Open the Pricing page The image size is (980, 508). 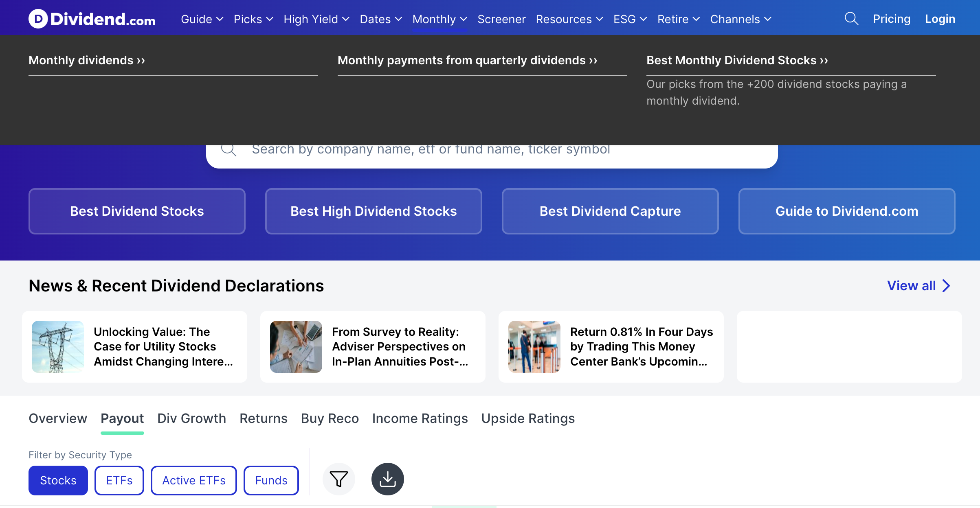point(891,19)
